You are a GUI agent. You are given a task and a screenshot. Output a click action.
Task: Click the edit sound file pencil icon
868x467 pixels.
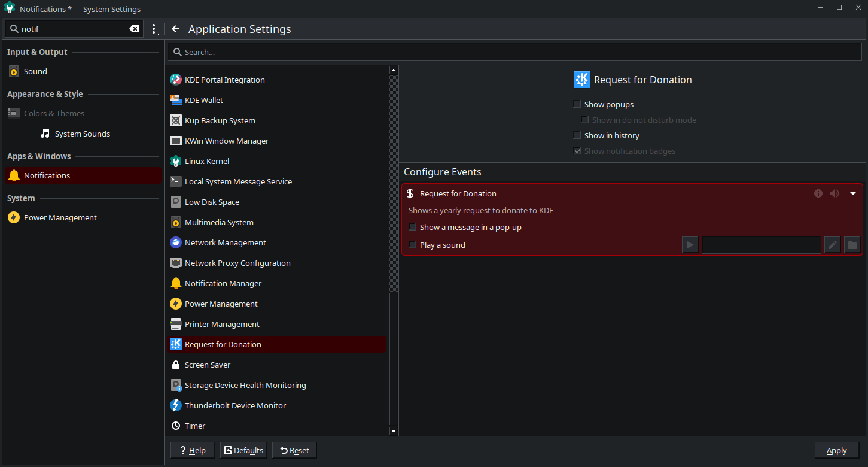[832, 245]
